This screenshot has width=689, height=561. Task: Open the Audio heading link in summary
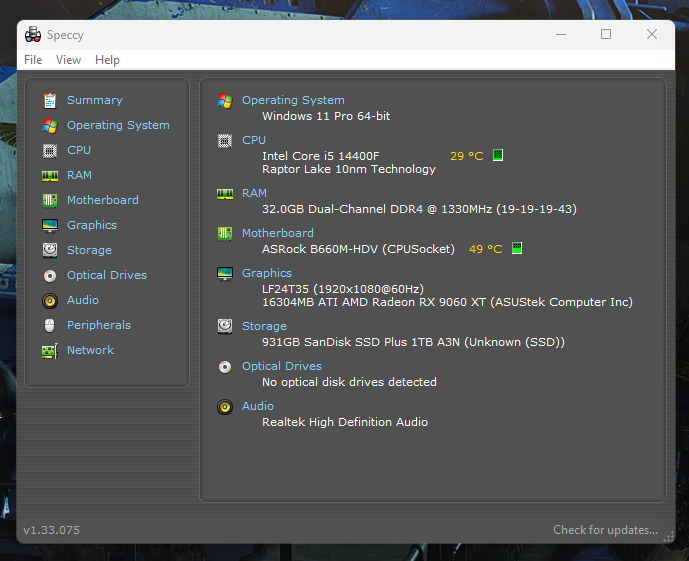258,406
